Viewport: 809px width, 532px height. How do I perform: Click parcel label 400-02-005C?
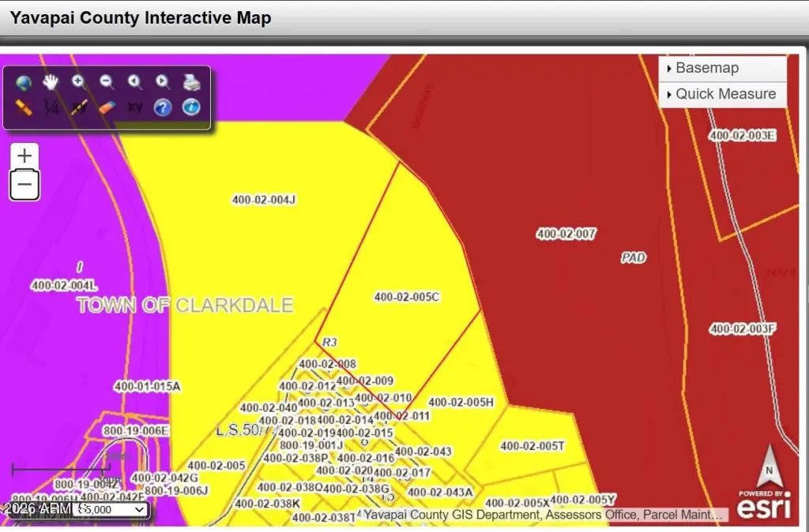click(407, 297)
